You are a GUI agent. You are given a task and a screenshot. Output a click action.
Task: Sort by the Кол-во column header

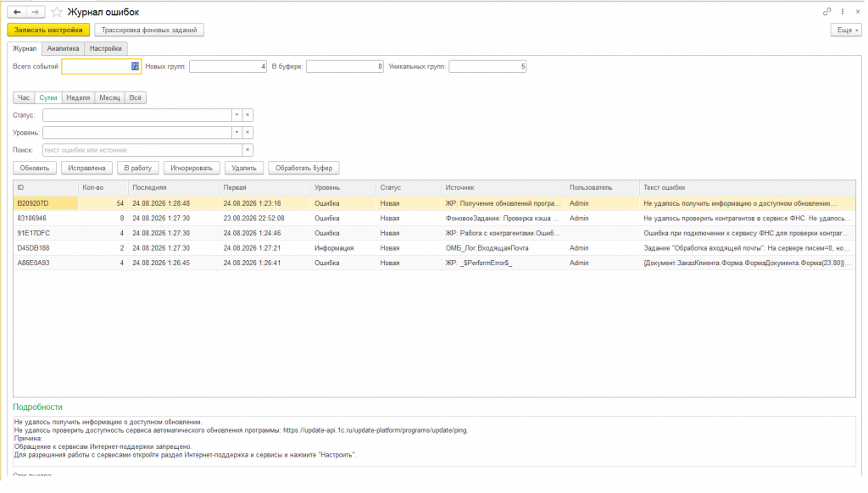pyautogui.click(x=103, y=188)
